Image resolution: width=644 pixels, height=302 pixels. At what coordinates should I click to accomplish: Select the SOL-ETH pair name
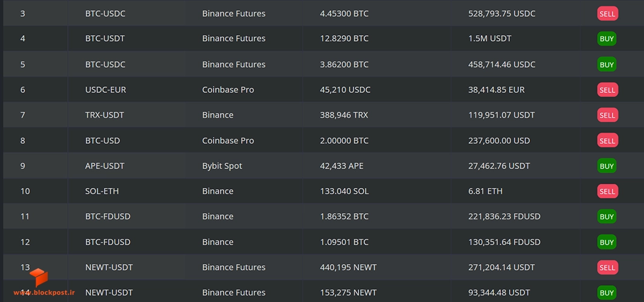click(x=102, y=191)
